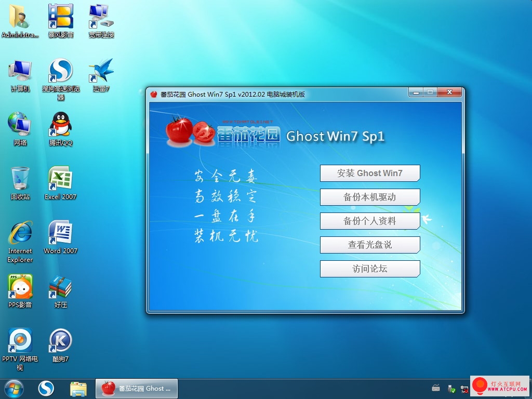Open the keyboard icon in system tray
This screenshot has width=532, height=399.
tap(436, 388)
